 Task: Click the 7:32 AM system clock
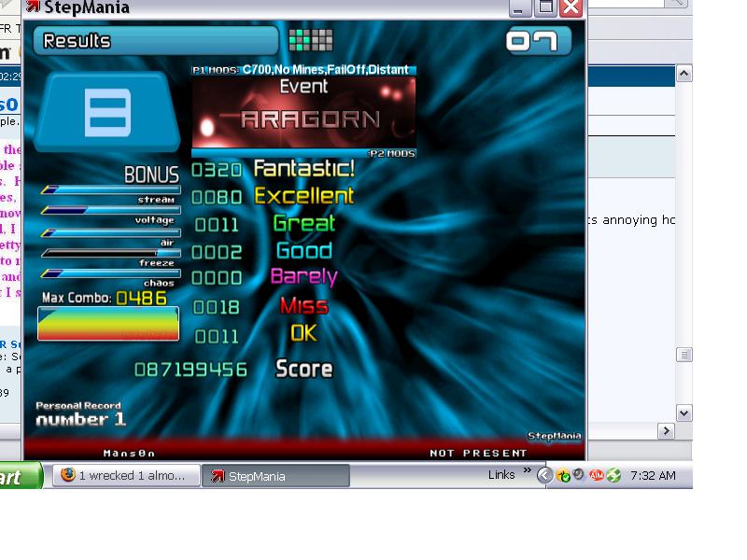[653, 475]
